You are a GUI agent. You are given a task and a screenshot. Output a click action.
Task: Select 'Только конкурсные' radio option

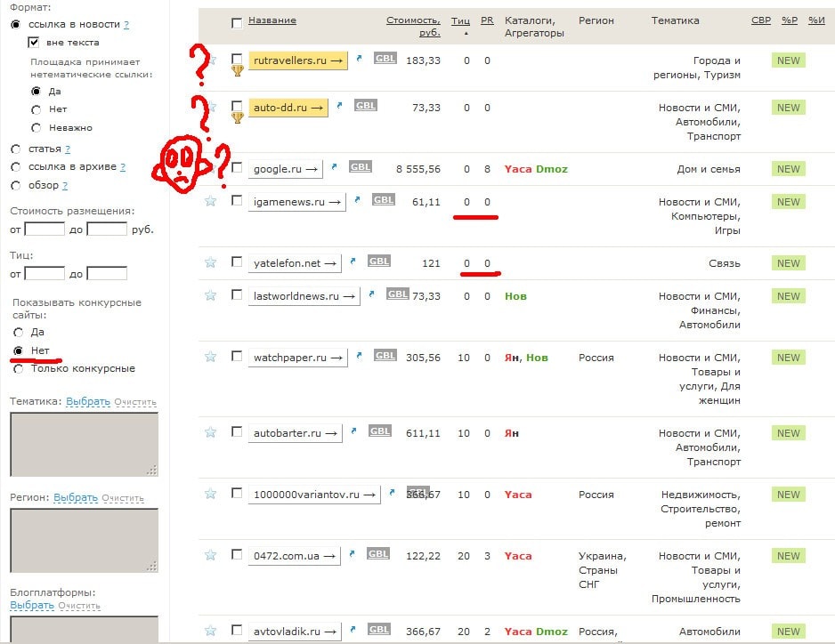pos(18,369)
